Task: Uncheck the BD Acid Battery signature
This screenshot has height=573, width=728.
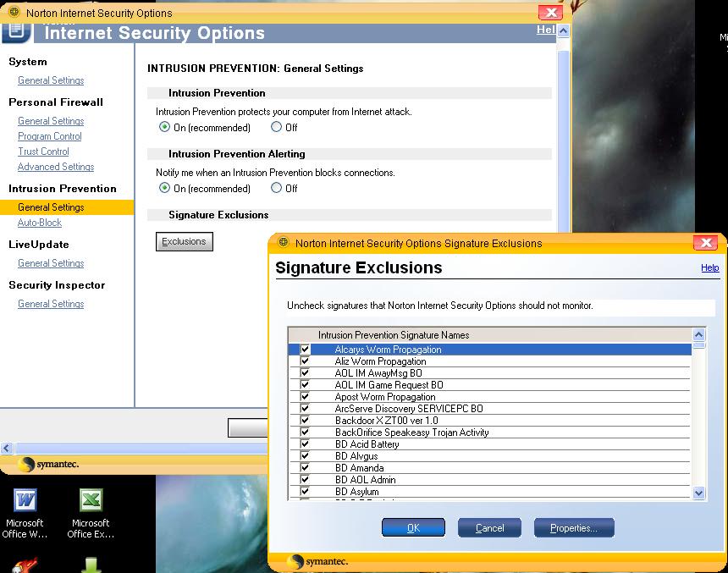Action: 305,444
